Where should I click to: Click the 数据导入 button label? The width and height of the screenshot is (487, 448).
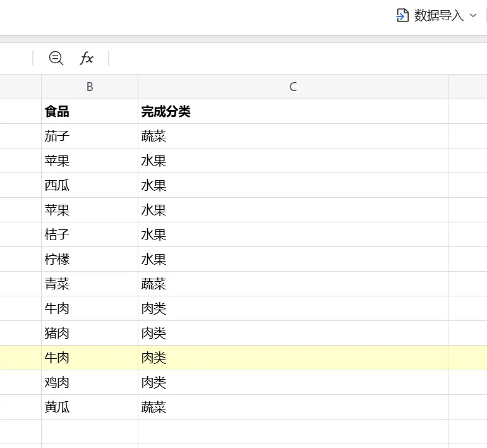[x=438, y=15]
